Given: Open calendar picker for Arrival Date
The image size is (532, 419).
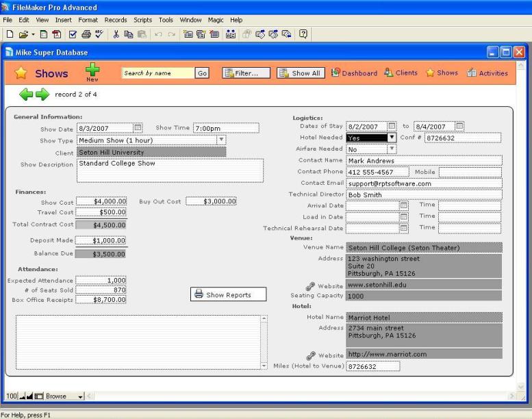Looking at the screenshot, I should [404, 205].
